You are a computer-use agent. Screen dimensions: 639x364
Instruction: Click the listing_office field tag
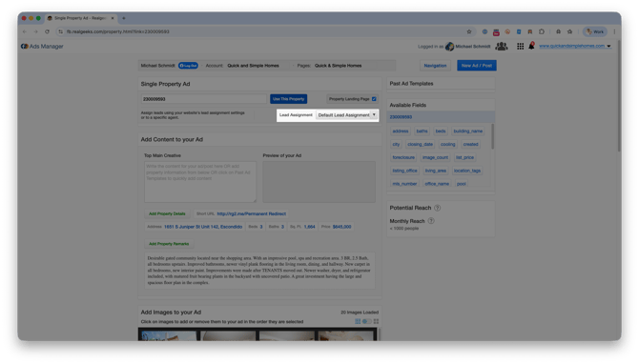click(x=404, y=171)
